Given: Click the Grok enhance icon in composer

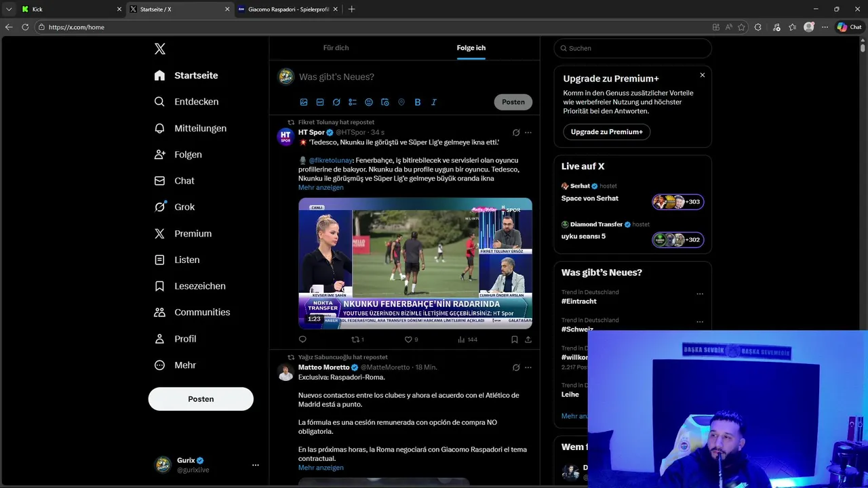Looking at the screenshot, I should click(x=336, y=102).
